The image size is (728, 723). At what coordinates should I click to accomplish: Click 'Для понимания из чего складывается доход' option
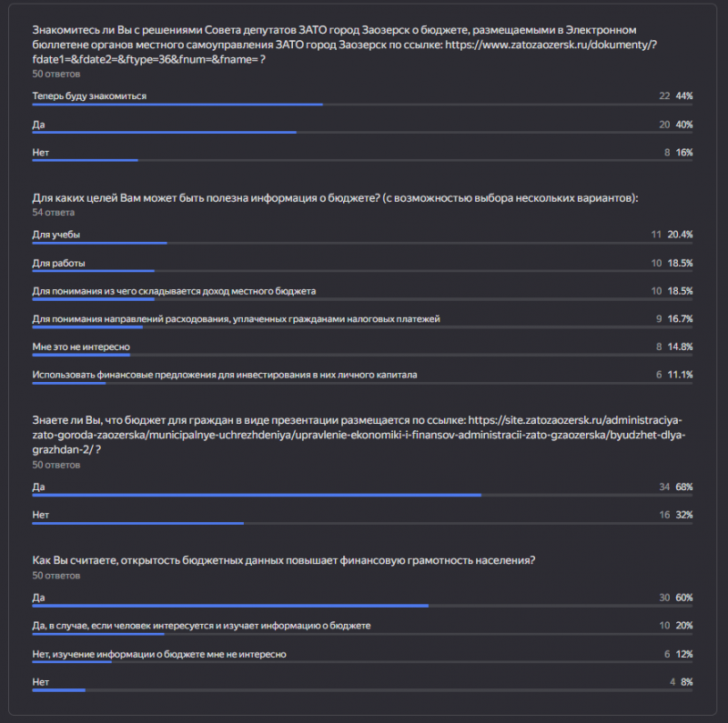[174, 291]
